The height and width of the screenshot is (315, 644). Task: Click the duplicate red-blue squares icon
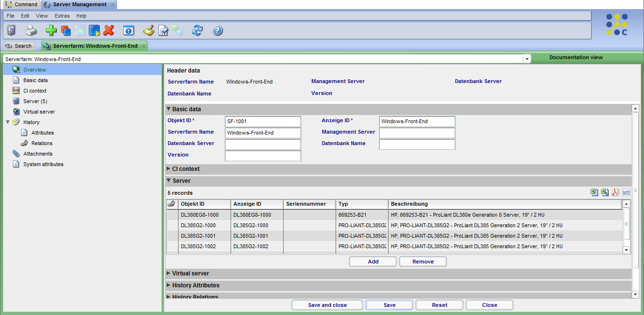click(x=66, y=31)
